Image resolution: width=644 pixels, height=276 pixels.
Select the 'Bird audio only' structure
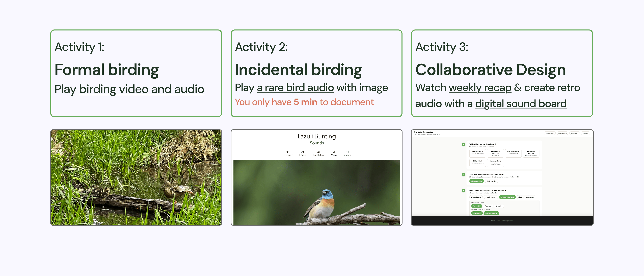(476, 197)
